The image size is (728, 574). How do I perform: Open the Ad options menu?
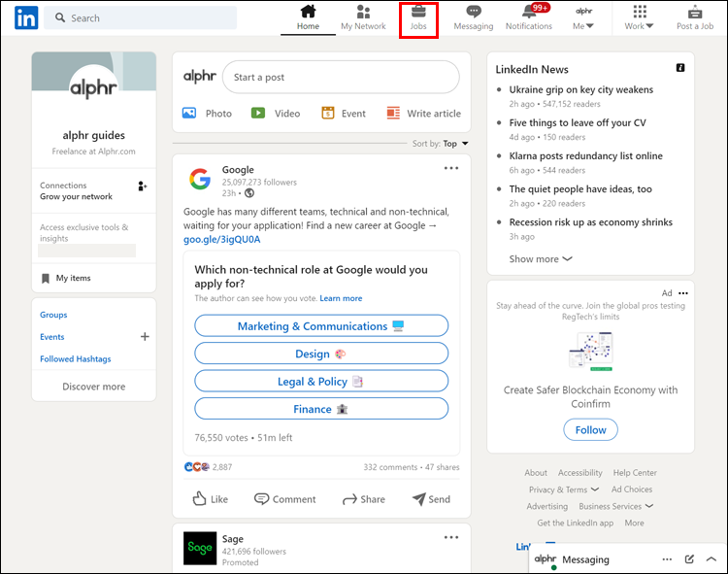[x=683, y=293]
